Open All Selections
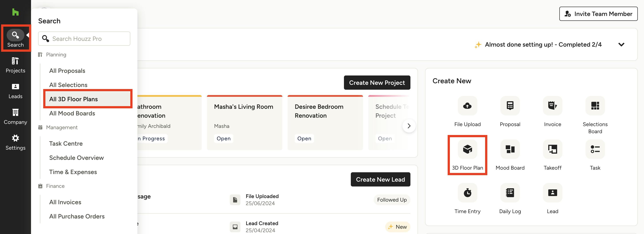644x234 pixels. click(x=68, y=85)
